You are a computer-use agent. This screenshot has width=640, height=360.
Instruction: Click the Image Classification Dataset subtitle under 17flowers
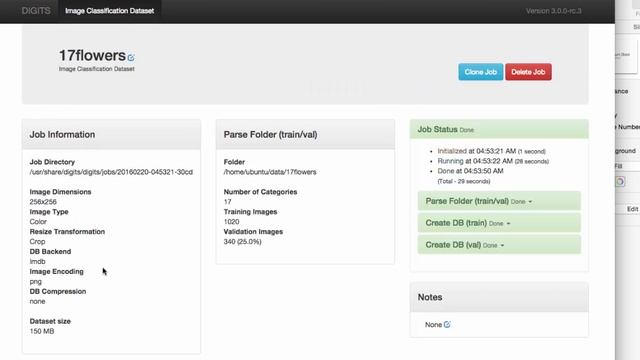point(97,69)
